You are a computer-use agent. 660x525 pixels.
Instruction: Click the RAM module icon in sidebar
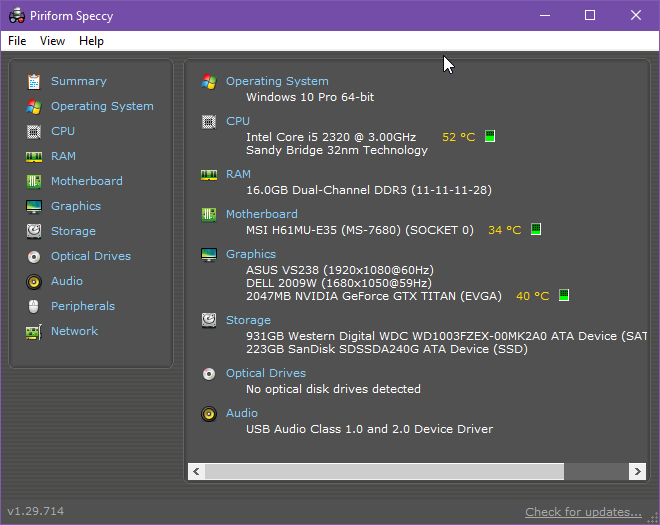[34, 156]
